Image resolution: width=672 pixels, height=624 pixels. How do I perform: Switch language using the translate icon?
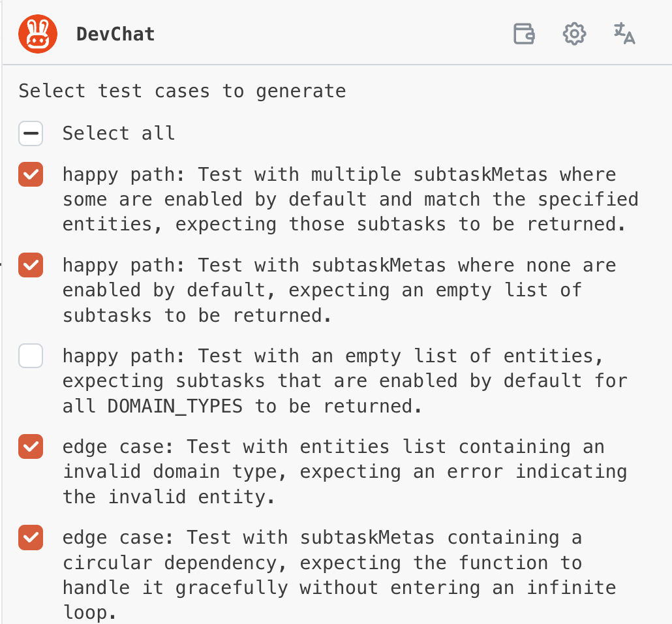tap(624, 33)
